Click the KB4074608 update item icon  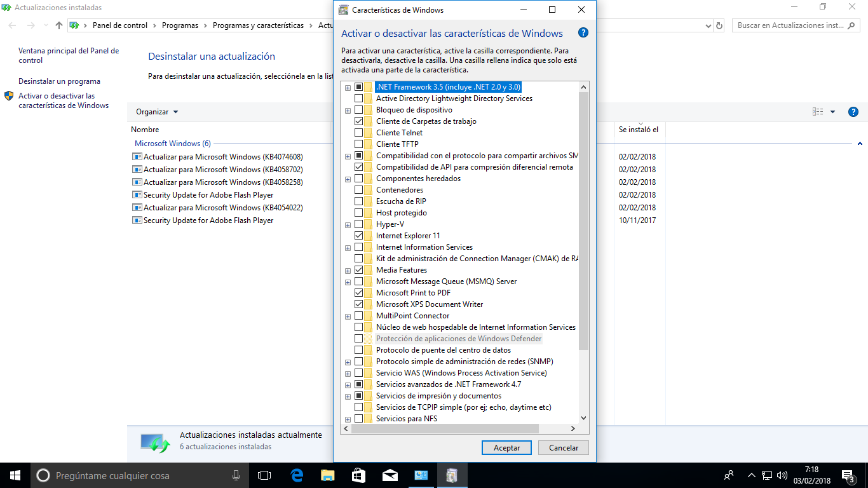137,156
